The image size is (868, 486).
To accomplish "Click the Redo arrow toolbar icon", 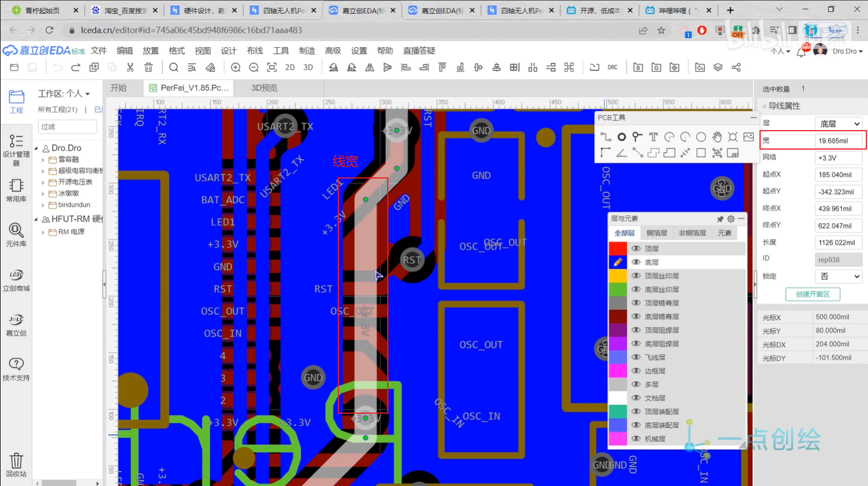I will [76, 67].
